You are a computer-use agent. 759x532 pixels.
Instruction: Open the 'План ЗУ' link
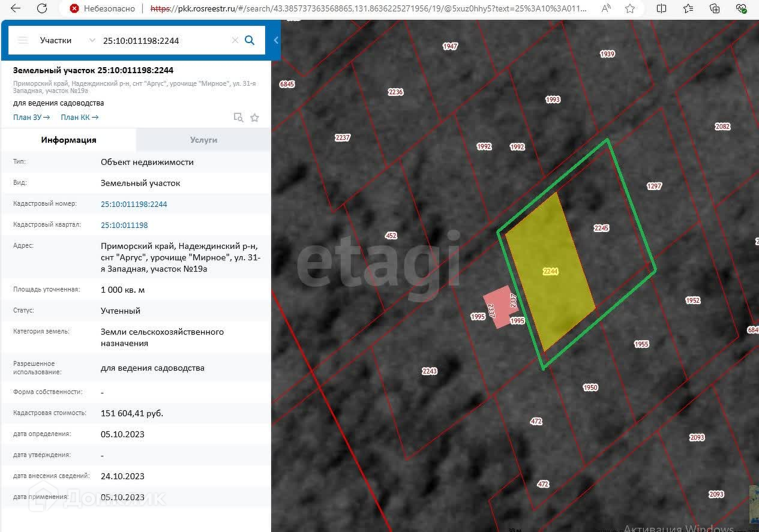coord(31,118)
